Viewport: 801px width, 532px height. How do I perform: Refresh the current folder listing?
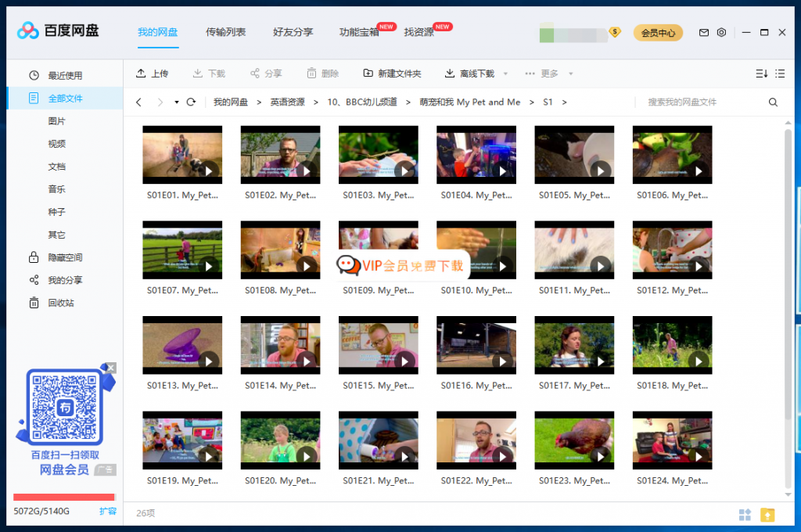pos(191,102)
